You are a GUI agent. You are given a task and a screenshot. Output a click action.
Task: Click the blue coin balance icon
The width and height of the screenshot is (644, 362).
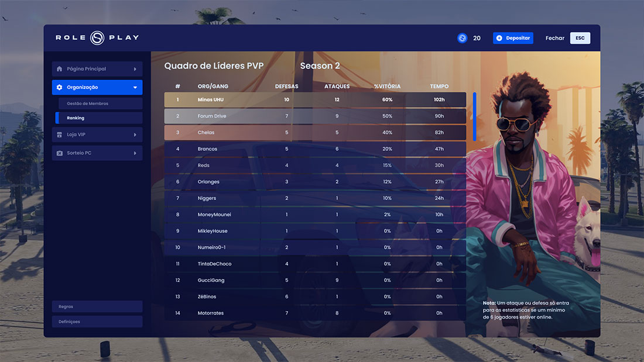click(463, 38)
